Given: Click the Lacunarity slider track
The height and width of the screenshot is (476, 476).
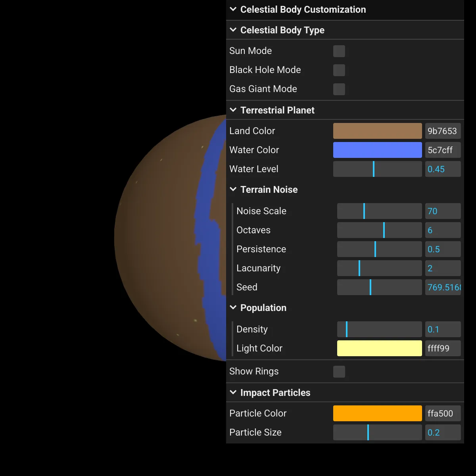Looking at the screenshot, I should point(380,268).
